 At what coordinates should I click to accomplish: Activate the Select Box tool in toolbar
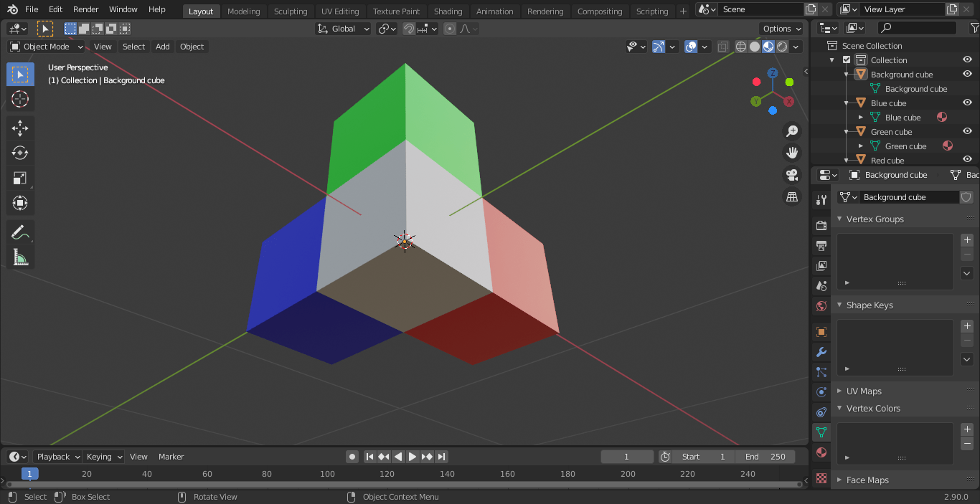pos(20,74)
